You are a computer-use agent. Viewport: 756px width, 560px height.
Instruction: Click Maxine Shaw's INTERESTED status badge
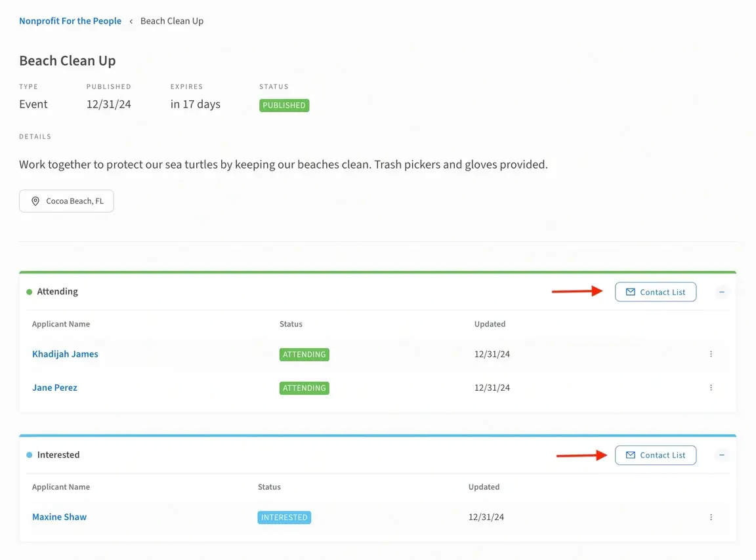pos(284,517)
